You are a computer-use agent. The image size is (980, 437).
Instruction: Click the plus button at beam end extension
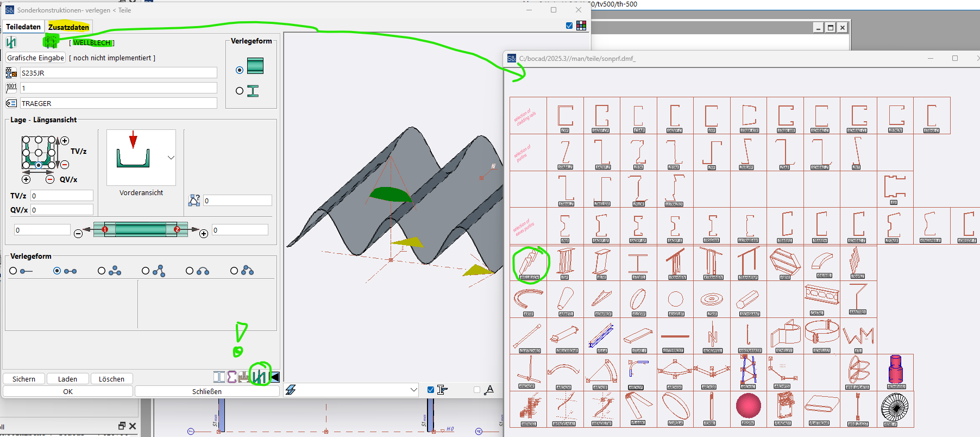[204, 234]
